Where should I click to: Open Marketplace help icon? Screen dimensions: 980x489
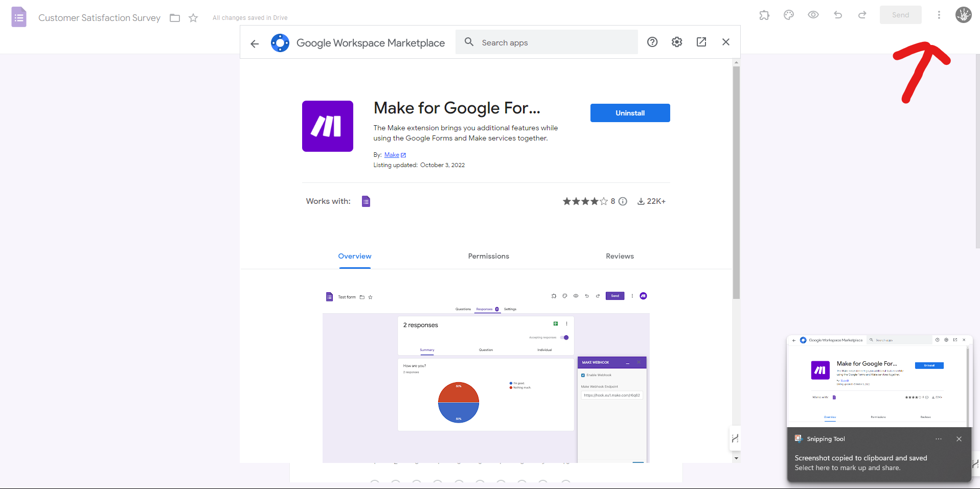[x=652, y=42]
